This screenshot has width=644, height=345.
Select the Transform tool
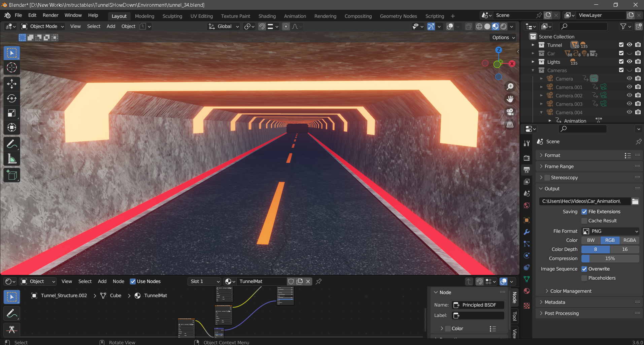(12, 127)
